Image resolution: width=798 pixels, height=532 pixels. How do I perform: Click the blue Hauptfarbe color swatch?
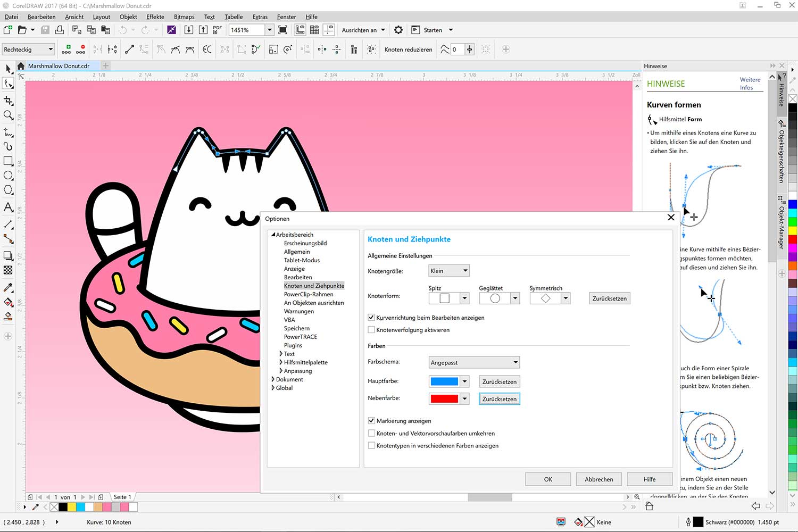445,381
